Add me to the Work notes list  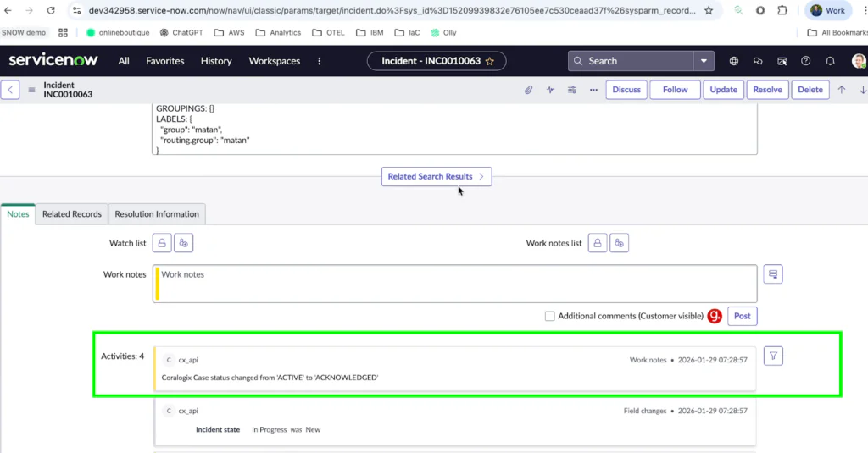click(620, 243)
